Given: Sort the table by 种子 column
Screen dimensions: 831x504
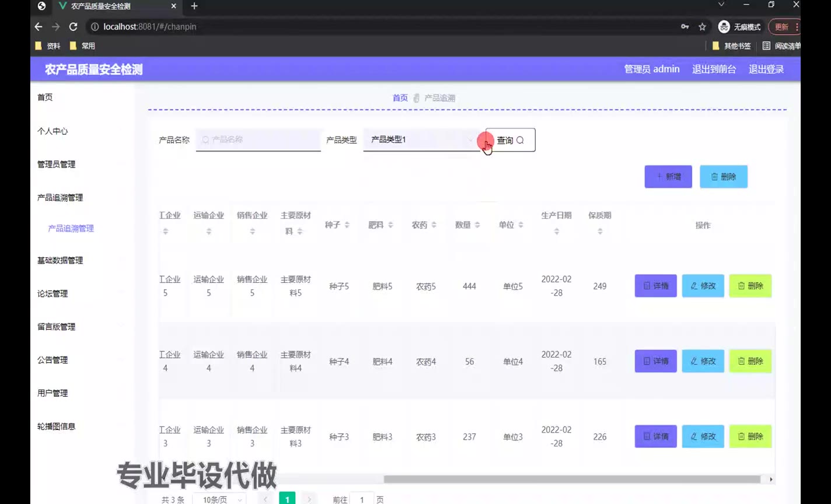Looking at the screenshot, I should (347, 225).
